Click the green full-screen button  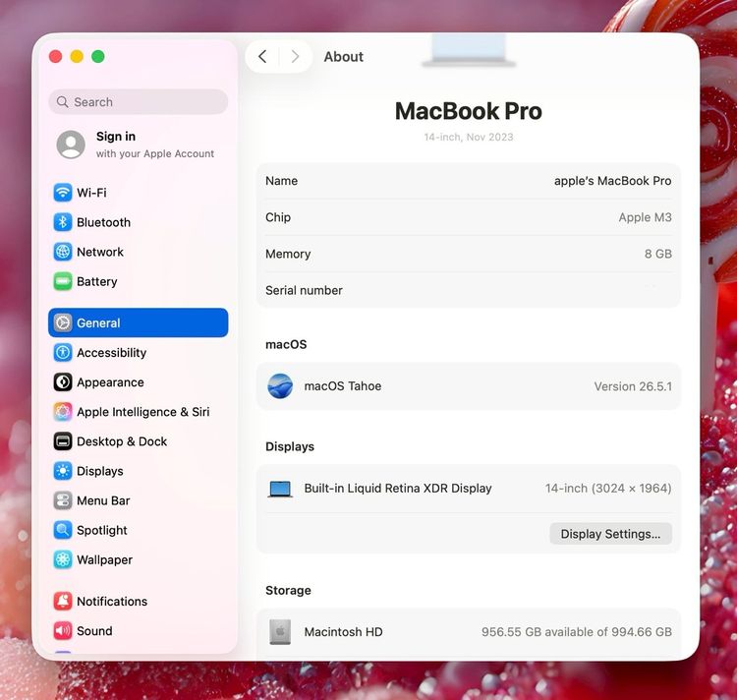97,56
